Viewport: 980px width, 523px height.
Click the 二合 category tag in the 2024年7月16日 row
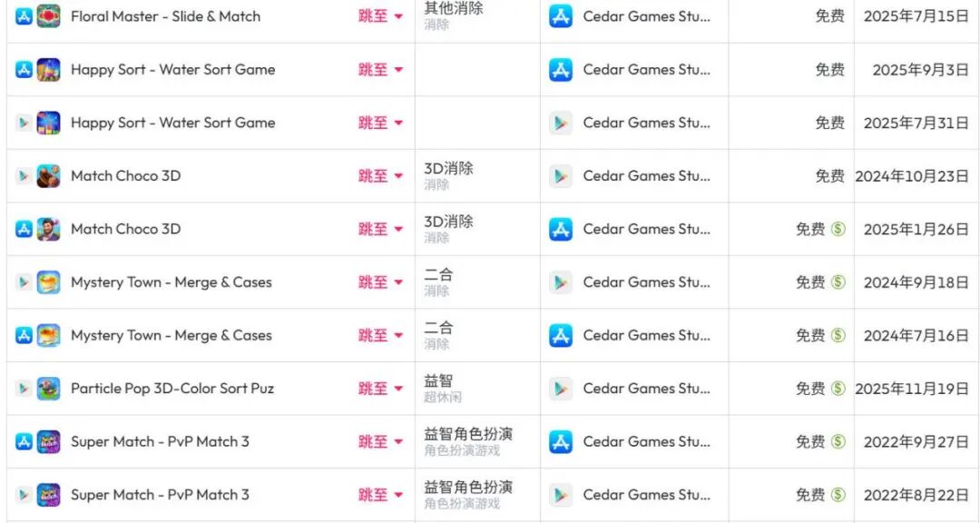click(439, 328)
